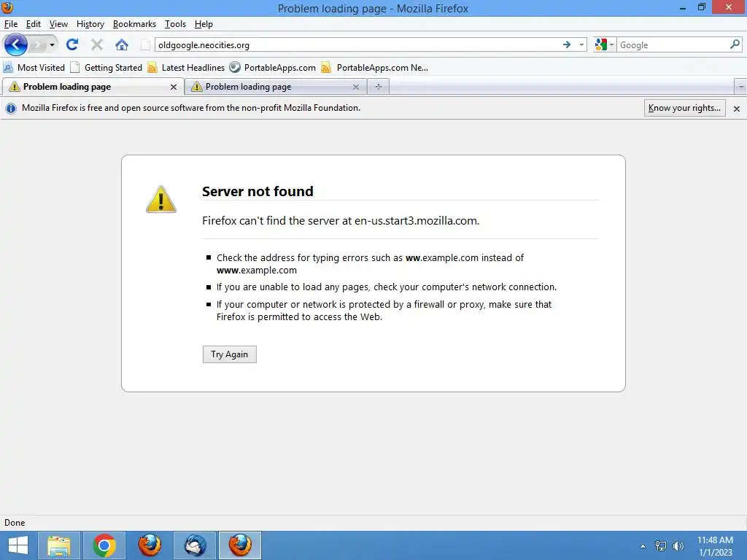Go to the Home page
Viewport: 747px width, 560px height.
[x=122, y=44]
